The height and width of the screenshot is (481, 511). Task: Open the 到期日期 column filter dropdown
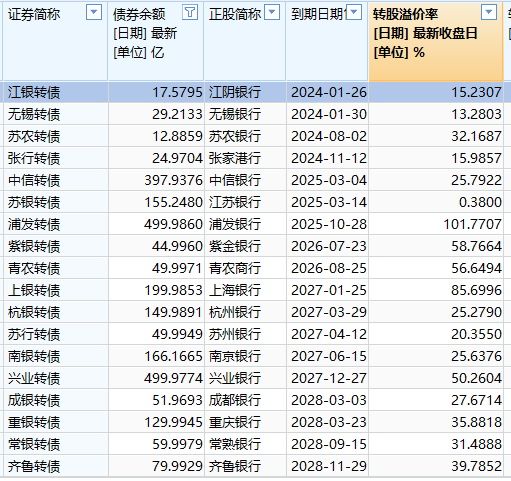coord(354,13)
